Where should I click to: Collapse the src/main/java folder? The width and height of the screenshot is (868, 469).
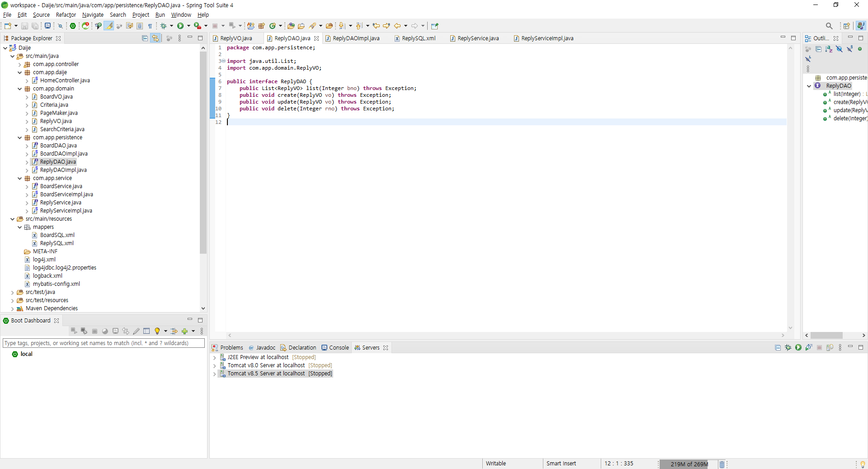point(12,56)
